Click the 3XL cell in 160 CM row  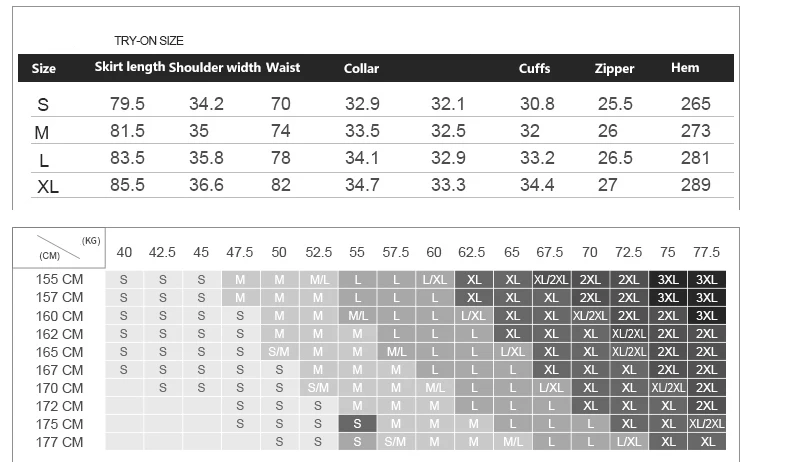(706, 316)
